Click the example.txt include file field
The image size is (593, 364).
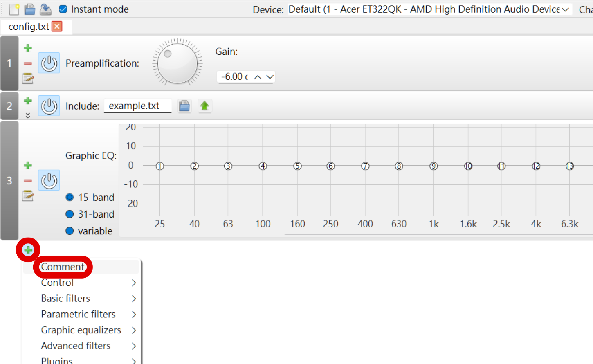137,106
